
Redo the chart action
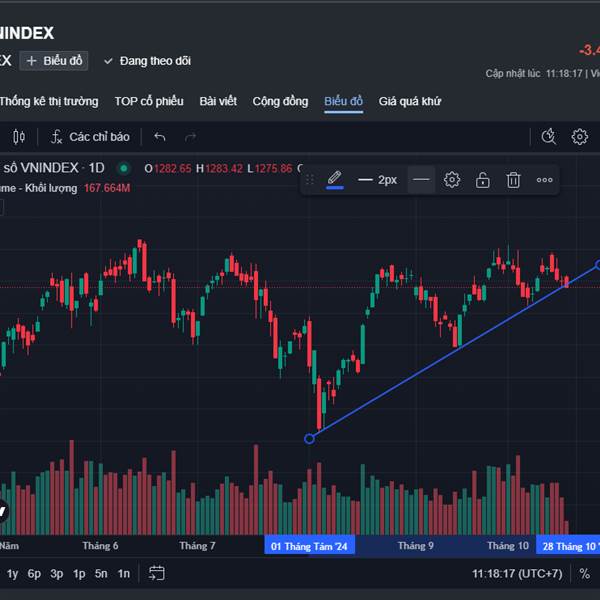tap(190, 137)
